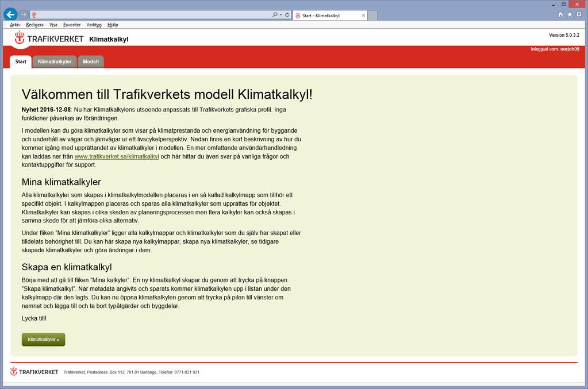The image size is (588, 389).
Task: Select the Start - Klimatkalkyl browser tab
Action: (x=330, y=16)
